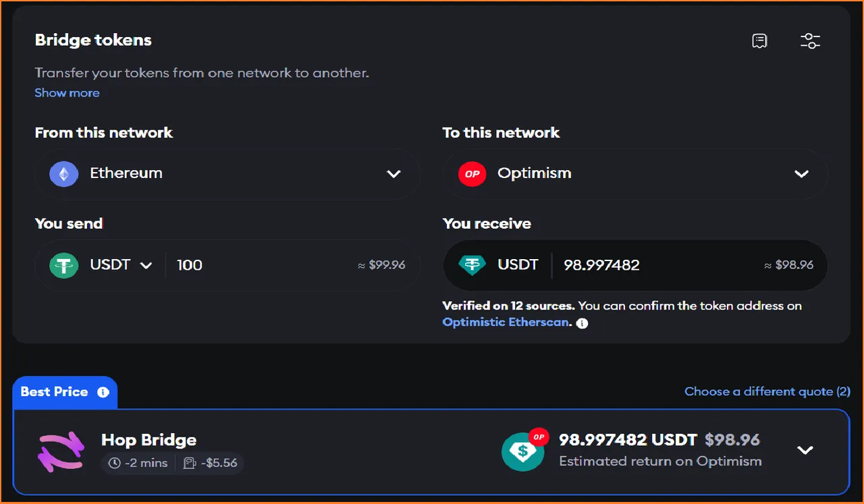Click the Show more link

point(67,93)
